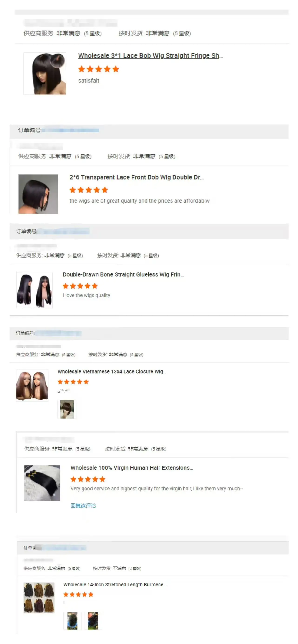This screenshot has height=644, width=298.
Task: Click stars under Transparent Lace Front Bob Wig
Action: tap(89, 190)
